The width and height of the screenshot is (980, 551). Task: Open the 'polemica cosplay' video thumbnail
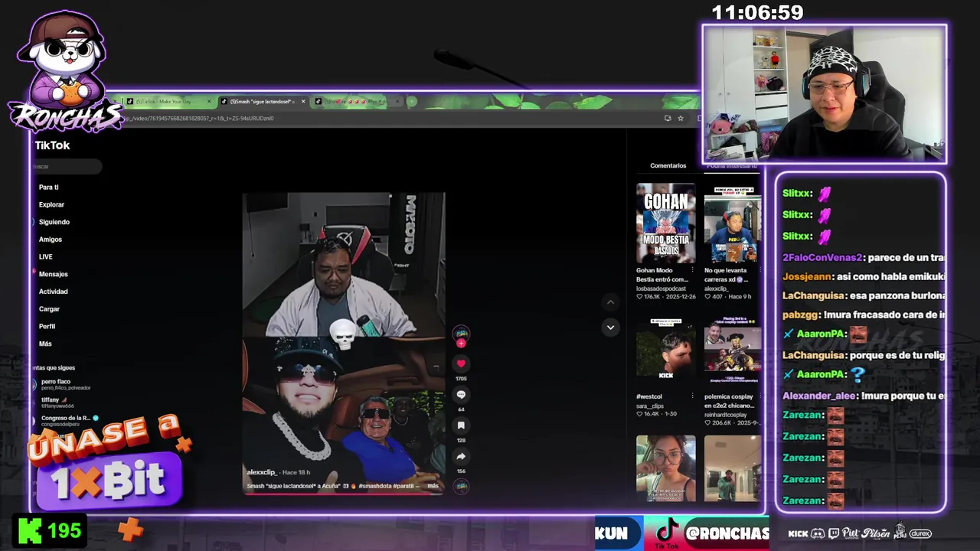coord(733,350)
